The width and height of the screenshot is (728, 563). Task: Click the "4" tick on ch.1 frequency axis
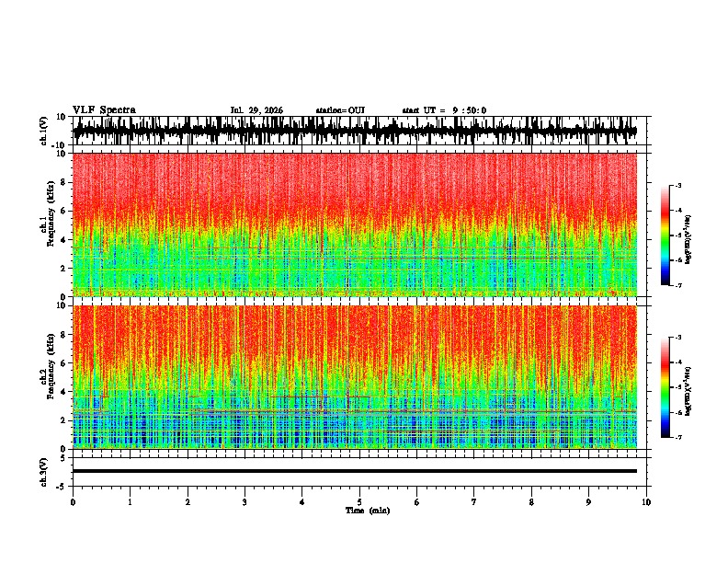pyautogui.click(x=65, y=240)
